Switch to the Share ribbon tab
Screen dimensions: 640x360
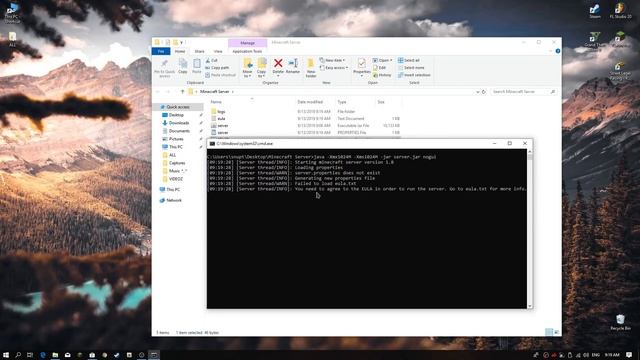coord(199,51)
